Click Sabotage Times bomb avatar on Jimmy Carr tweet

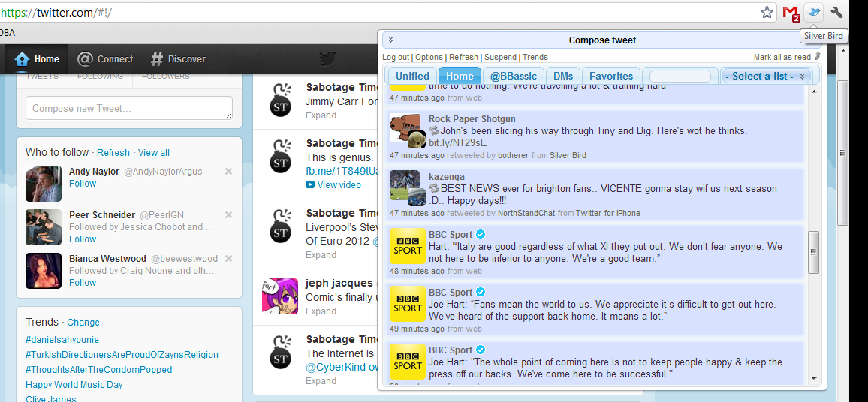(x=281, y=100)
